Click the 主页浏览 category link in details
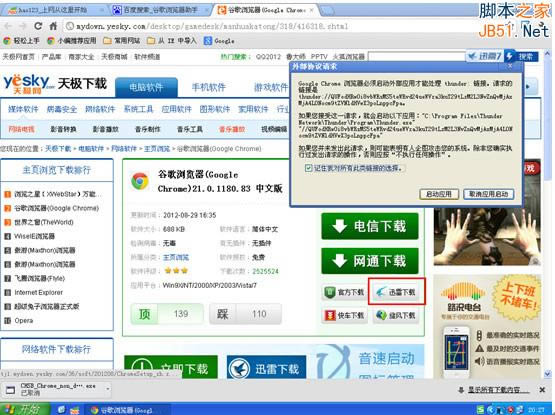Screen dimensions: 555x415 tap(176, 257)
